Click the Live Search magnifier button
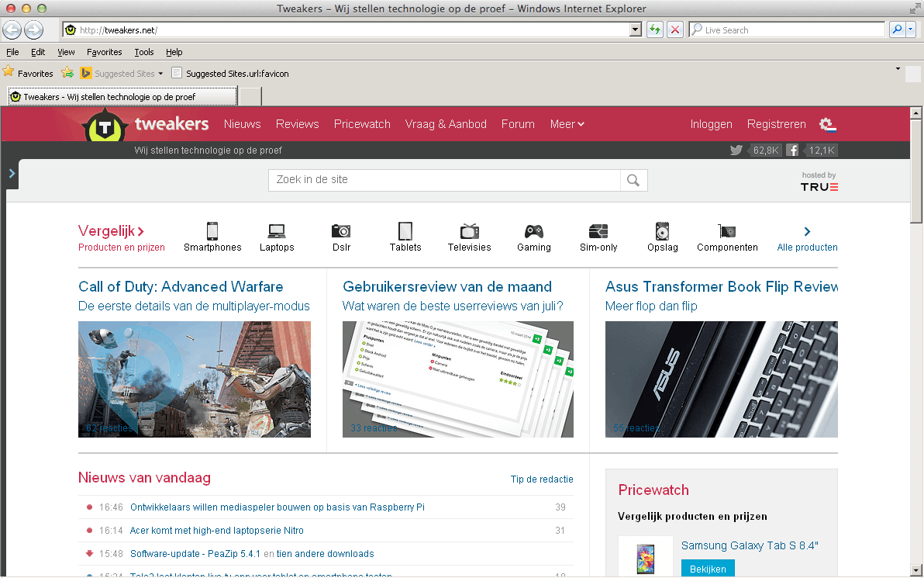The image size is (924, 578). 896,29
